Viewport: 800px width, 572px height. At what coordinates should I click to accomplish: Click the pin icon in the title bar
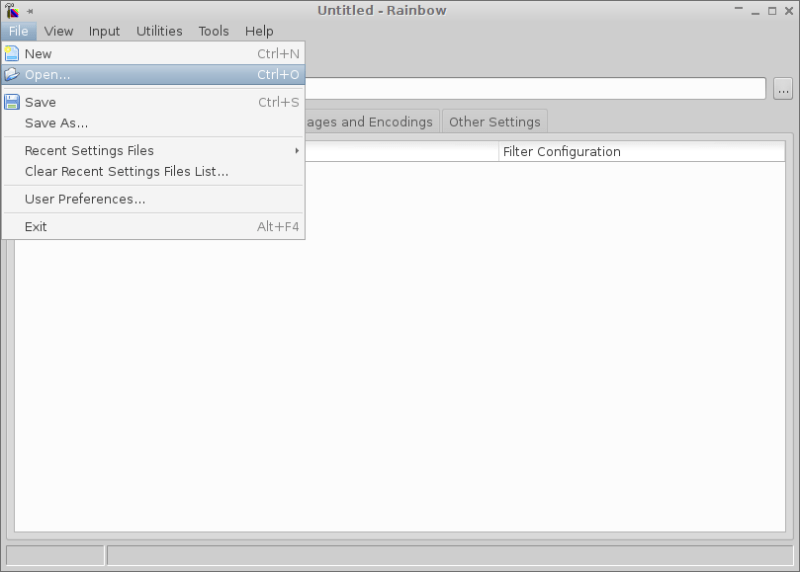pos(30,11)
